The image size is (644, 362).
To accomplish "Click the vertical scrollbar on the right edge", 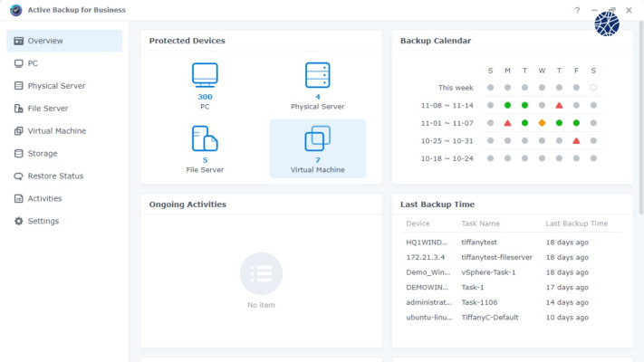I will 641,117.
